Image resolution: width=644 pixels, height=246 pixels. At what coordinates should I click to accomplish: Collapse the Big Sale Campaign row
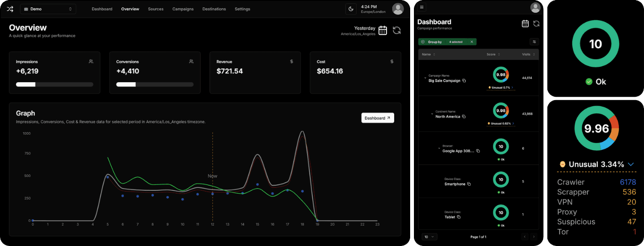pyautogui.click(x=425, y=78)
